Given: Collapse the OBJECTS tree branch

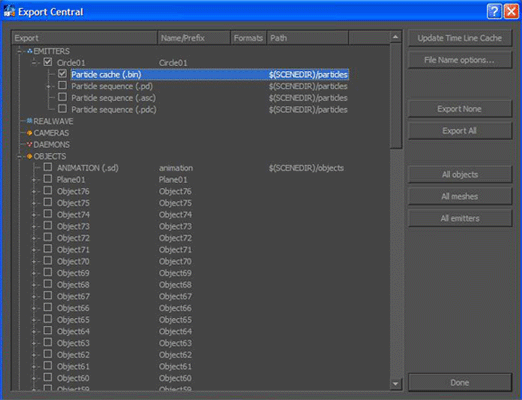Looking at the screenshot, I should pos(19,156).
